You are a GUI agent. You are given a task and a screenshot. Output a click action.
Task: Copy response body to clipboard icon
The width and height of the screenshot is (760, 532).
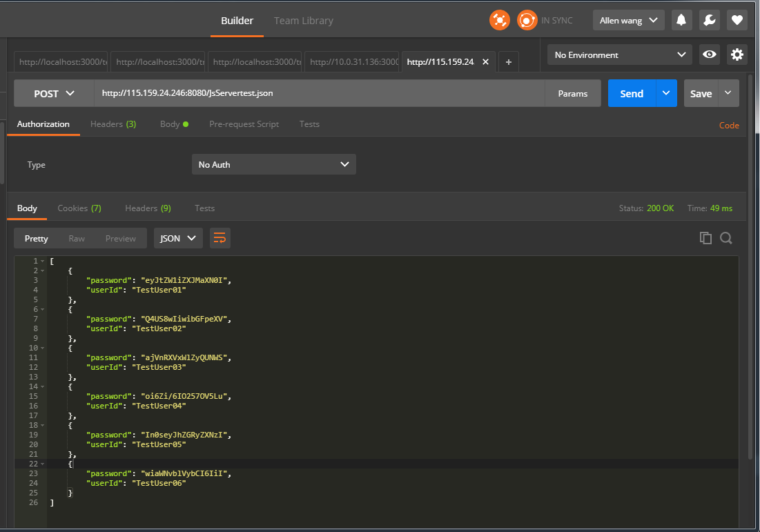tap(705, 238)
